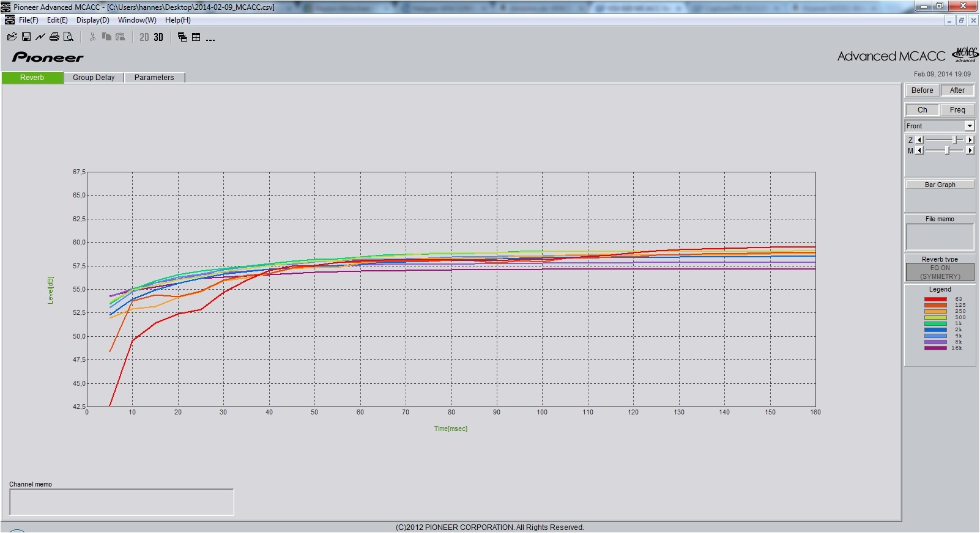
Task: Click the tile windows icon
Action: [x=196, y=37]
